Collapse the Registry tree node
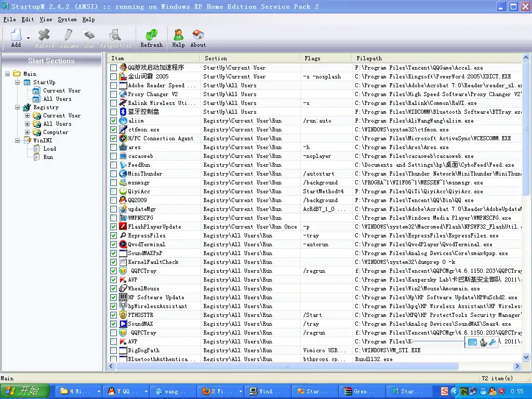The image size is (532, 399). [x=17, y=107]
